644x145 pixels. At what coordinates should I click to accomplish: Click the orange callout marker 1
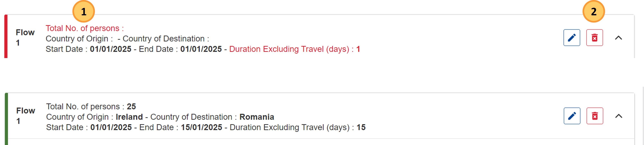click(83, 11)
